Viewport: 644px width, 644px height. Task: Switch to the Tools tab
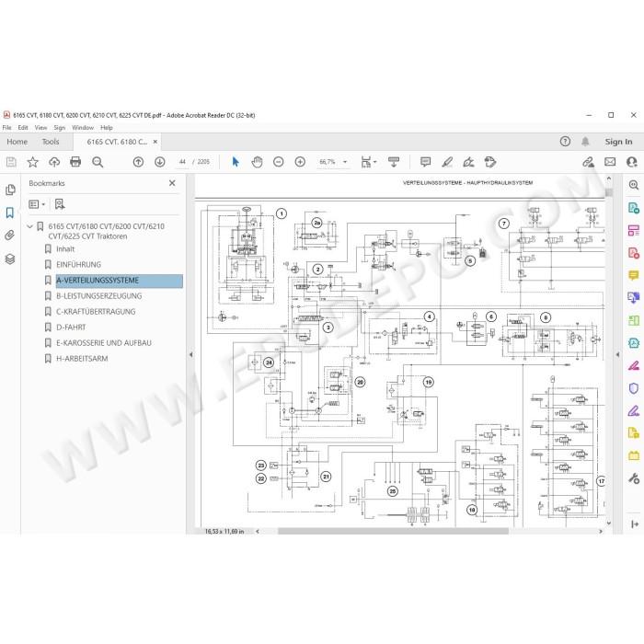tap(51, 142)
